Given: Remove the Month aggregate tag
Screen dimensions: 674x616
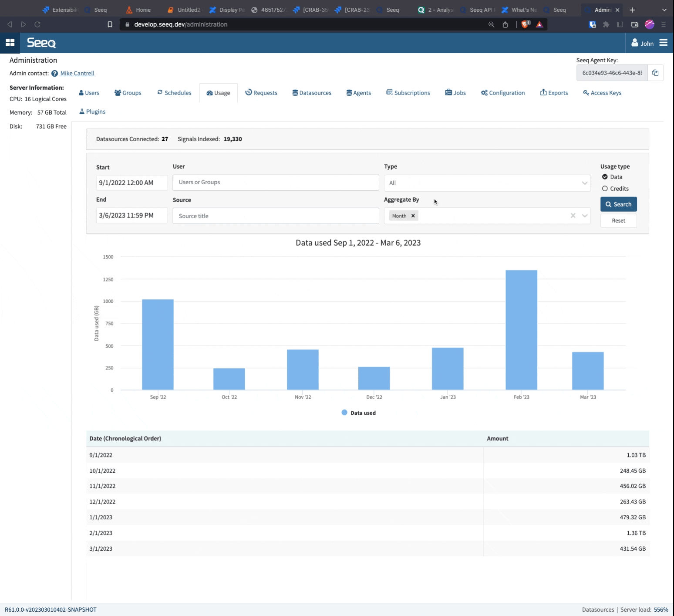Looking at the screenshot, I should pyautogui.click(x=413, y=216).
